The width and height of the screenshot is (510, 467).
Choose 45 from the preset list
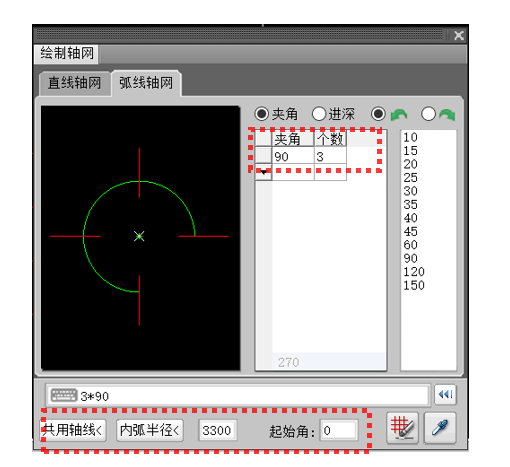pos(410,231)
